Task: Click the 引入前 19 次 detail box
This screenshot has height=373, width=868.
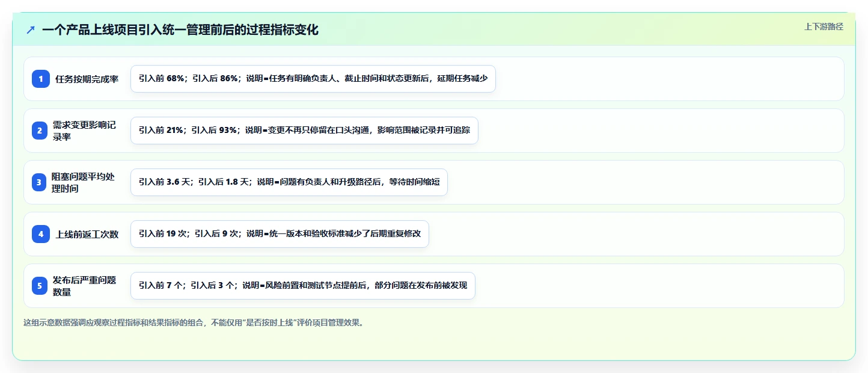Action: click(280, 234)
